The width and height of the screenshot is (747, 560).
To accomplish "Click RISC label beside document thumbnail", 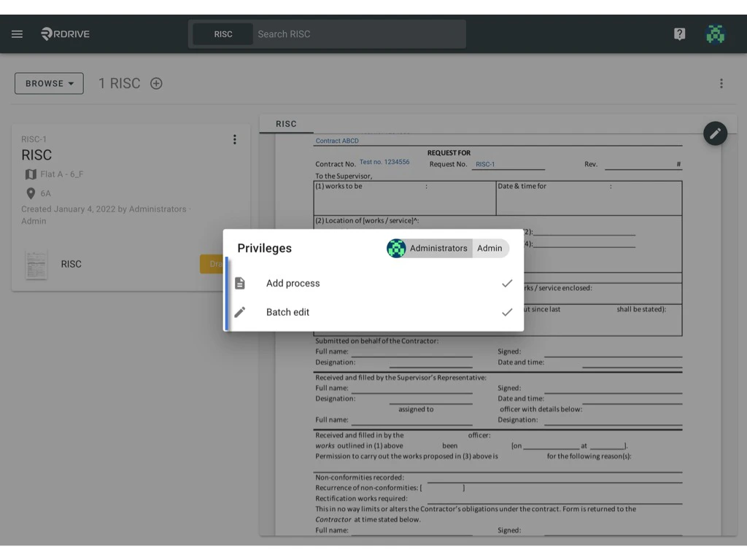I will coord(71,264).
